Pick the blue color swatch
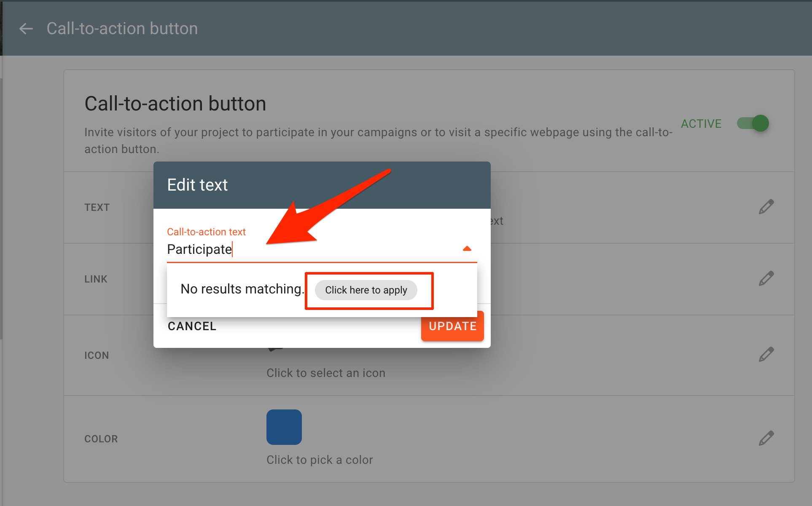Screen dimensions: 812x506 click(284, 427)
